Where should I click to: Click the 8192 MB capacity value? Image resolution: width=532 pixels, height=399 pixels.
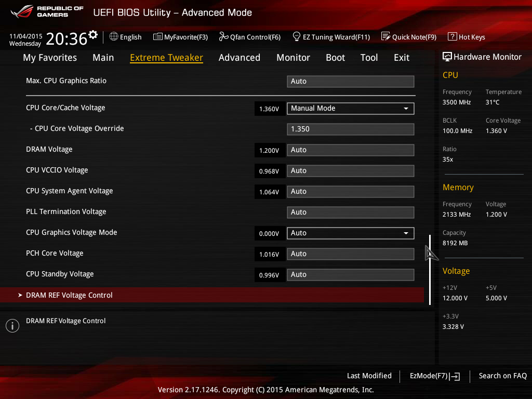coord(455,243)
